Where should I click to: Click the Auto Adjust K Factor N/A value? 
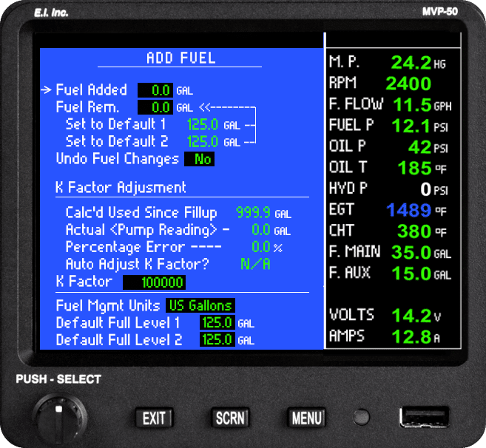[x=255, y=264]
